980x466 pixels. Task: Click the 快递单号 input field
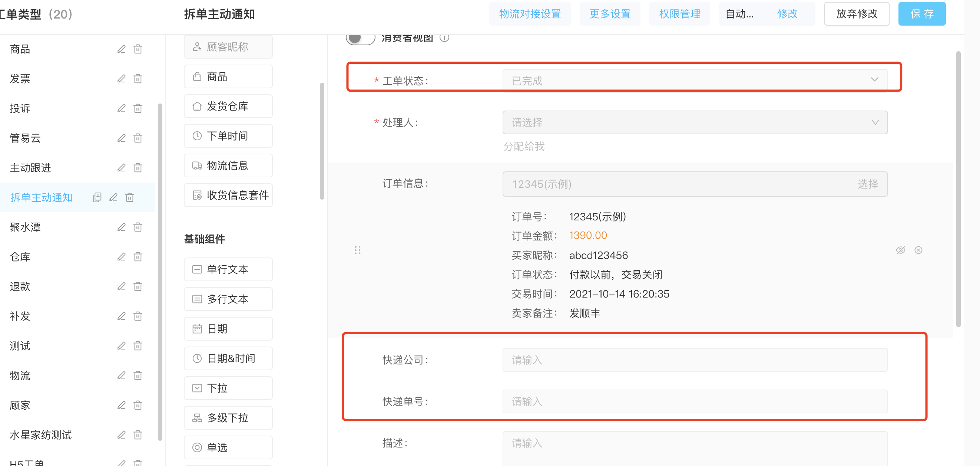[x=695, y=402]
